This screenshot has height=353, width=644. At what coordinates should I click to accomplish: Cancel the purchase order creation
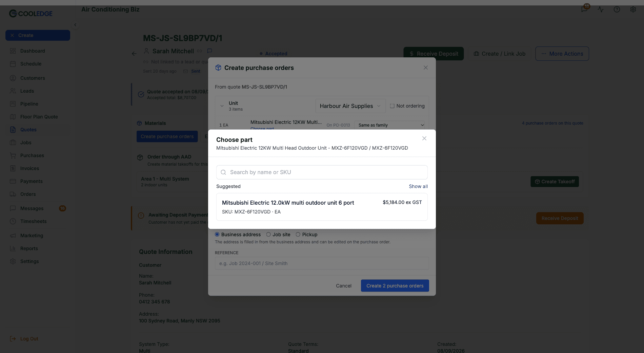(x=344, y=286)
